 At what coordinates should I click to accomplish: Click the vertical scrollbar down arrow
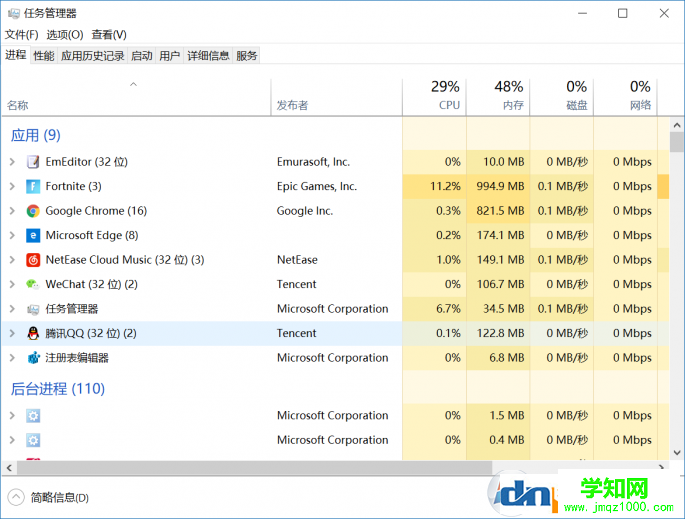[x=677, y=453]
